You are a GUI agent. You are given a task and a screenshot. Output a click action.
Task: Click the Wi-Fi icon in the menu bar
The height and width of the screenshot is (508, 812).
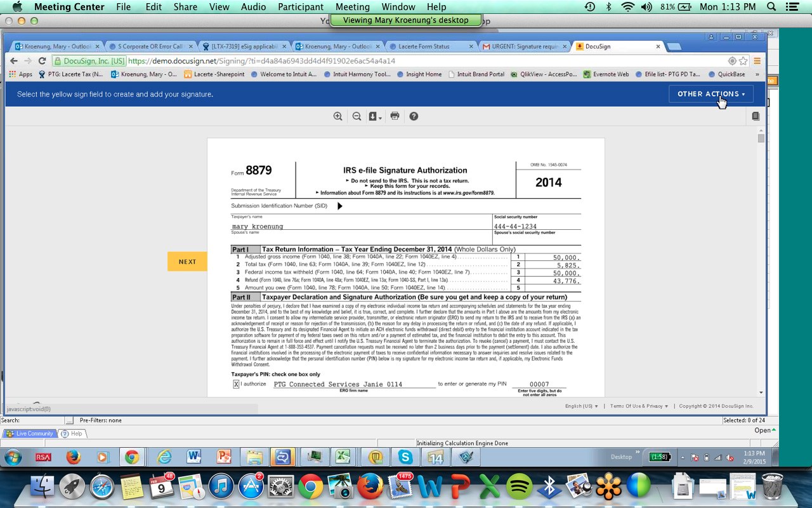coord(627,7)
